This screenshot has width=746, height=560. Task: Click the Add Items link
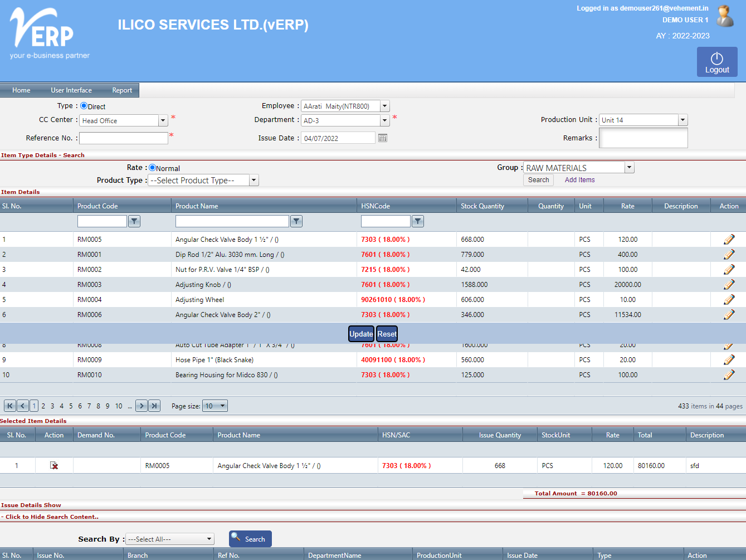[579, 180]
